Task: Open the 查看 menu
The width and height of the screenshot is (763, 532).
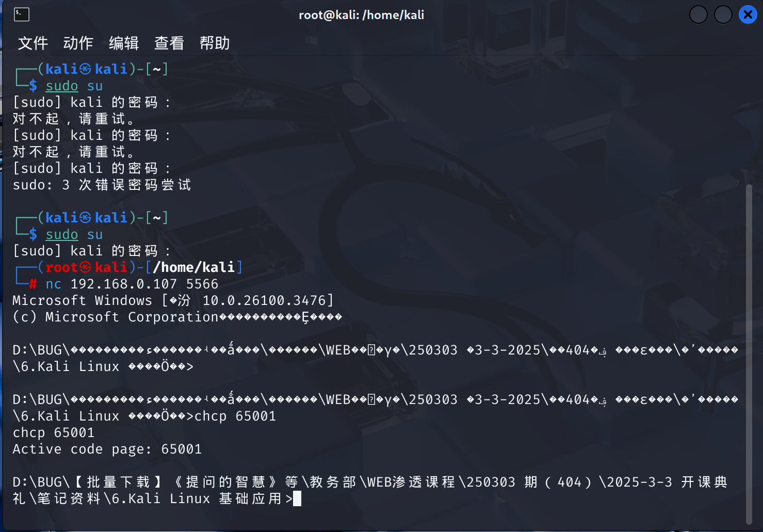Action: tap(169, 43)
